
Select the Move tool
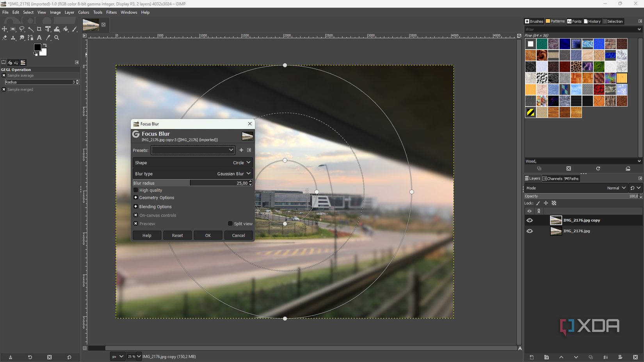[5, 29]
